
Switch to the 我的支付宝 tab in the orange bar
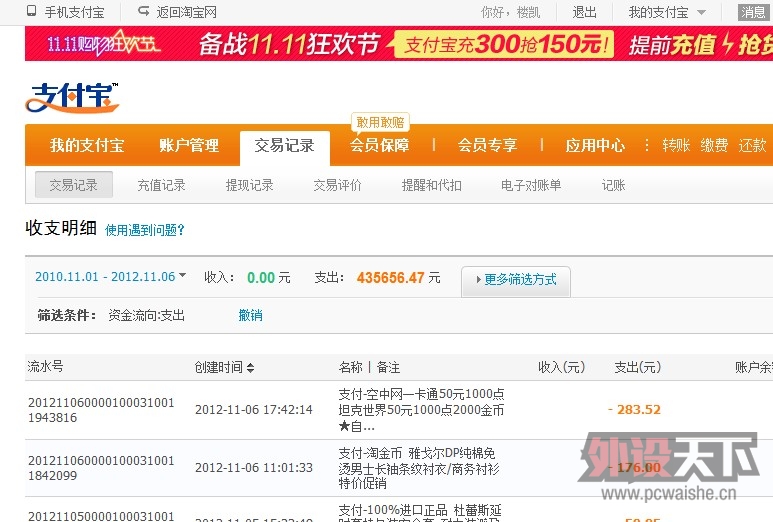pyautogui.click(x=87, y=145)
